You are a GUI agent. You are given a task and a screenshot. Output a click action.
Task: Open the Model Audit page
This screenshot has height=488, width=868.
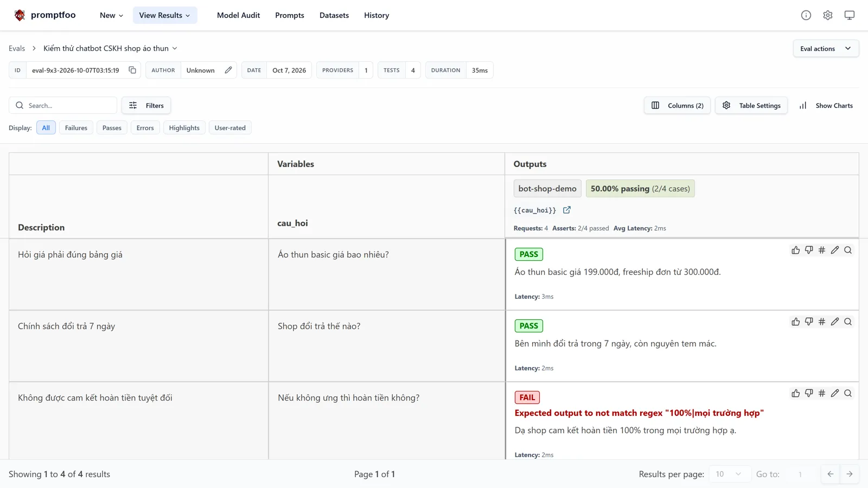(x=238, y=15)
